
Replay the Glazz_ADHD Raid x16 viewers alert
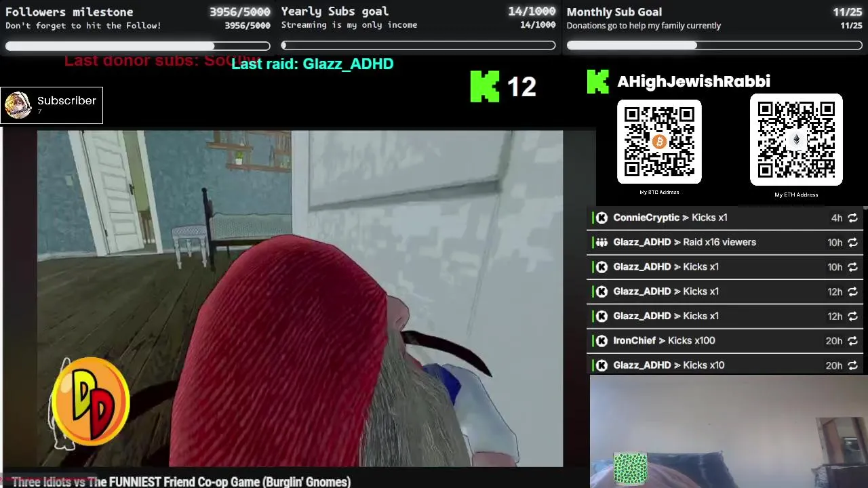pyautogui.click(x=852, y=242)
